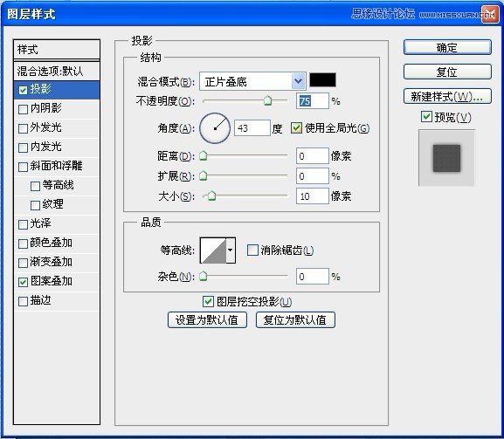Select the 图案叠加 style row
This screenshot has height=439, width=504.
57,282
